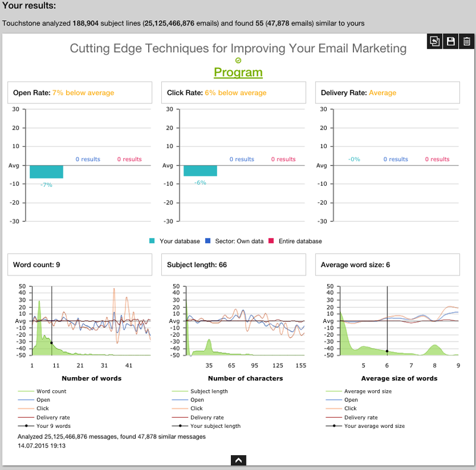The width and height of the screenshot is (476, 470).
Task: Open the green Program link
Action: [x=238, y=72]
